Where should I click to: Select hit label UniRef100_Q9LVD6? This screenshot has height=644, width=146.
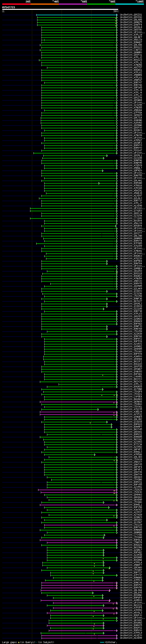point(131,45)
